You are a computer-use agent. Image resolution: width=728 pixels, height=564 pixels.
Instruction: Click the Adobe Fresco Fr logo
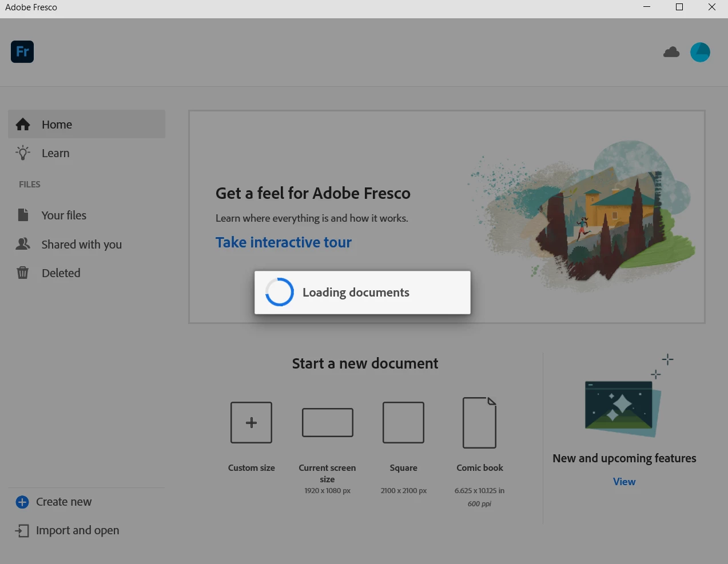(22, 52)
